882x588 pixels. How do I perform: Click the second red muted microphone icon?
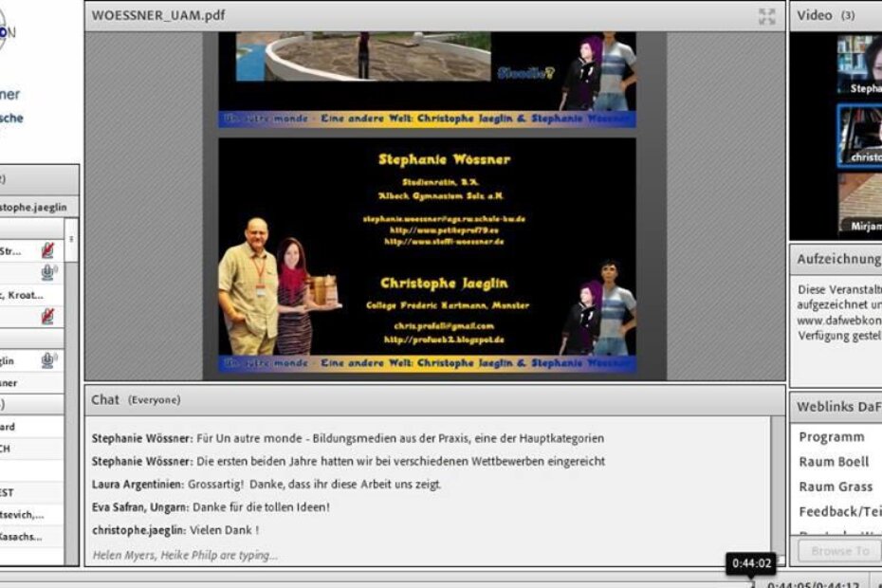pos(47,316)
